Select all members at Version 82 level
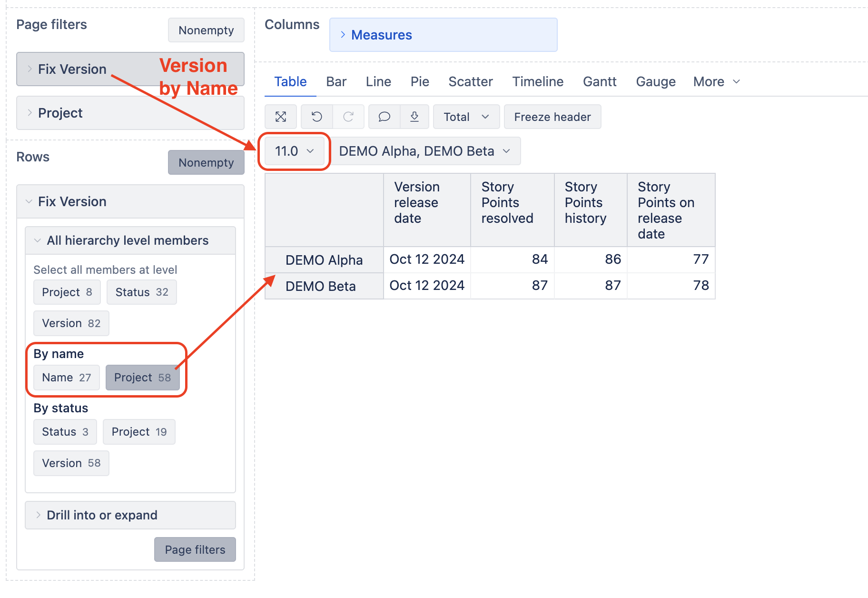Viewport: 868px width, 598px height. coord(71,323)
